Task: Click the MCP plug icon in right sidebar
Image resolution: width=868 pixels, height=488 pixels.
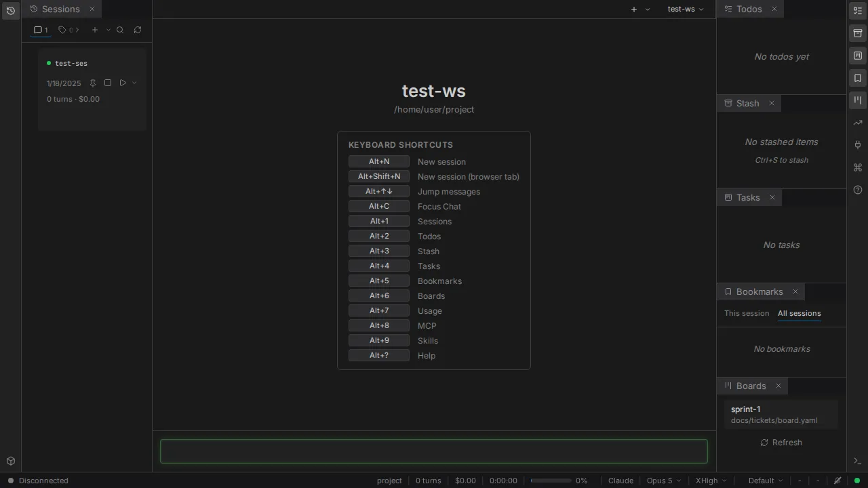Action: (858, 145)
